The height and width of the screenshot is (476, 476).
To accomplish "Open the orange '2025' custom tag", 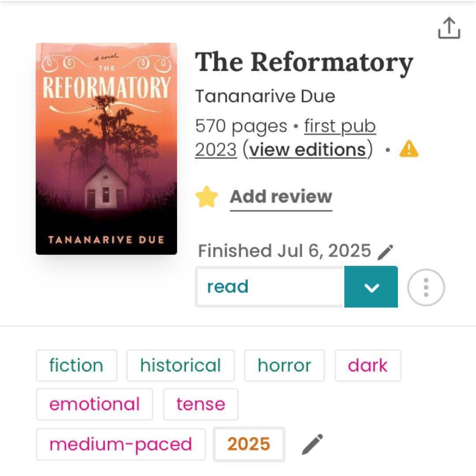I will [x=249, y=444].
